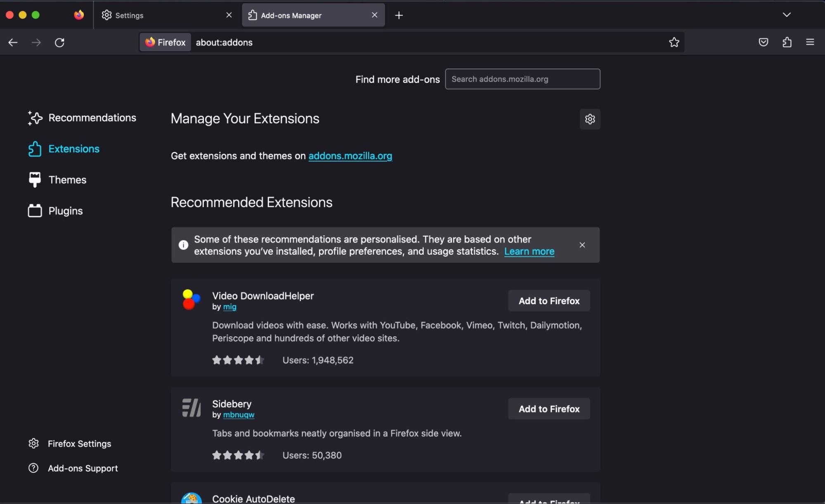Click the Firefox Settings gear icon

point(33,443)
